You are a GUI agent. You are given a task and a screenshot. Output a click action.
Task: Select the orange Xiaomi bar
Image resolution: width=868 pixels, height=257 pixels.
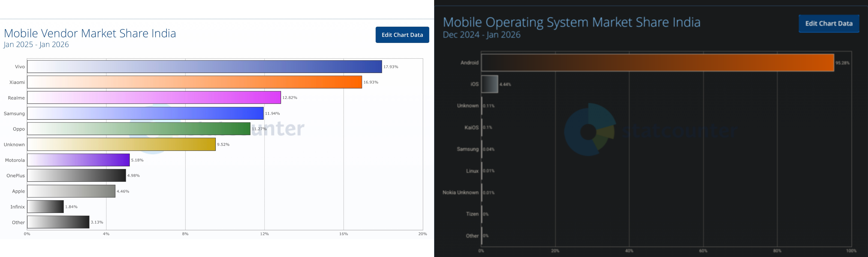(x=194, y=82)
